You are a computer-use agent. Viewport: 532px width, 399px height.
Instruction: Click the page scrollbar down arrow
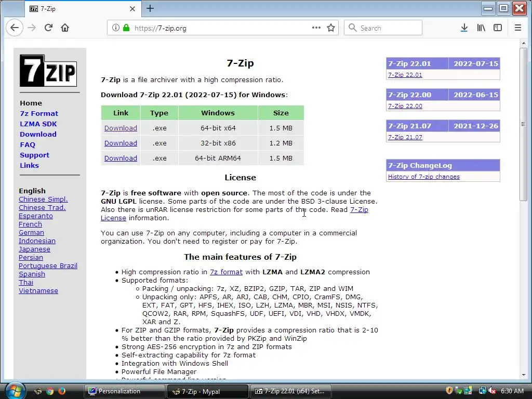(524, 375)
